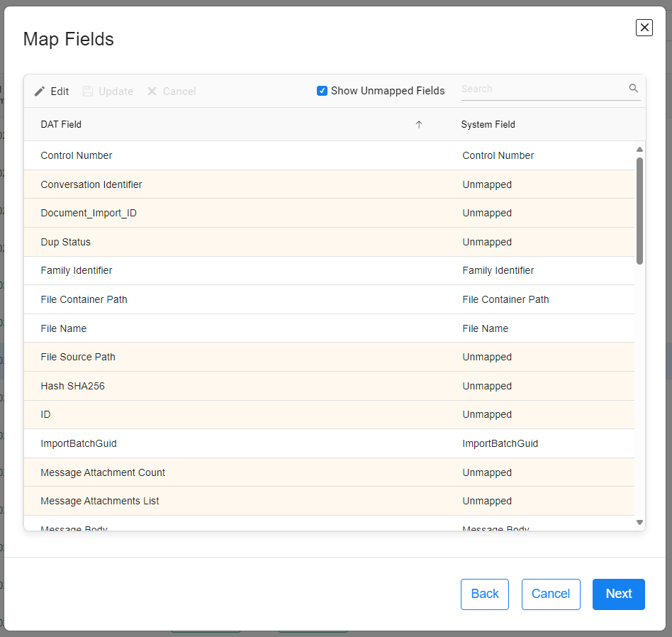The image size is (672, 637).
Task: Click Unmapped value for Dup Status
Action: 487,242
